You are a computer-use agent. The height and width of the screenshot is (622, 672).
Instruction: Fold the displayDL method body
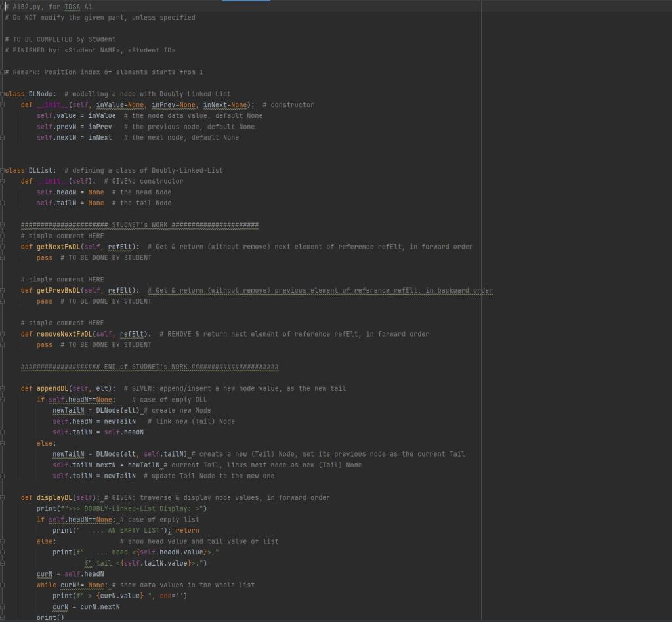pyautogui.click(x=3, y=497)
